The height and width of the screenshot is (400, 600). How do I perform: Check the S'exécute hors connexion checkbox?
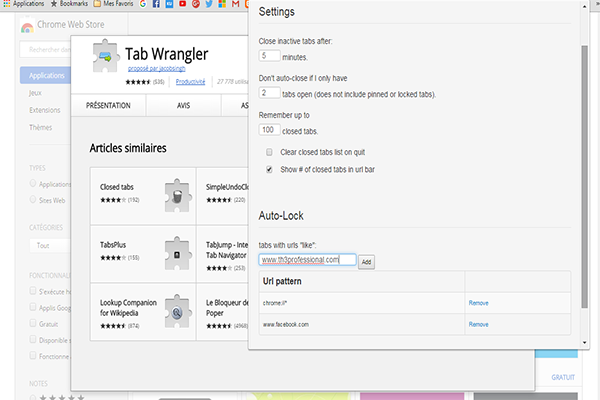tap(33, 291)
